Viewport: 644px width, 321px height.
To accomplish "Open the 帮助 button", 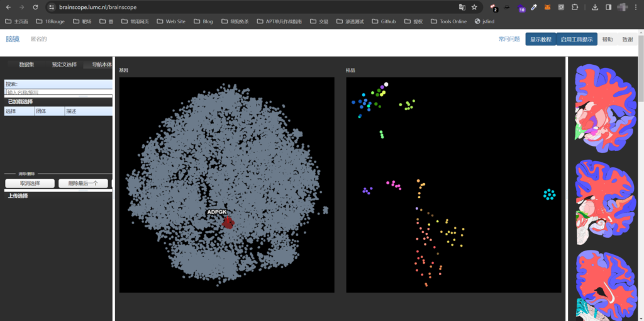I will (607, 40).
